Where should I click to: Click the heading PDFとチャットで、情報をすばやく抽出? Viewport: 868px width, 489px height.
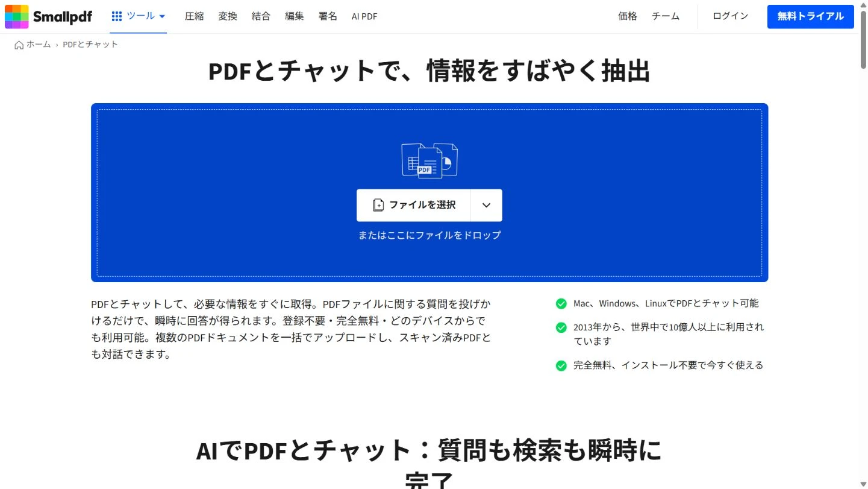click(x=429, y=71)
